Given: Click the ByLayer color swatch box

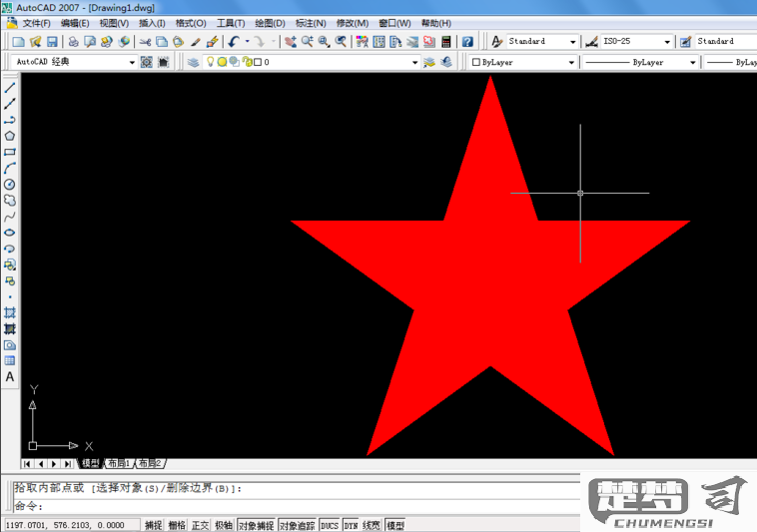Looking at the screenshot, I should [476, 62].
